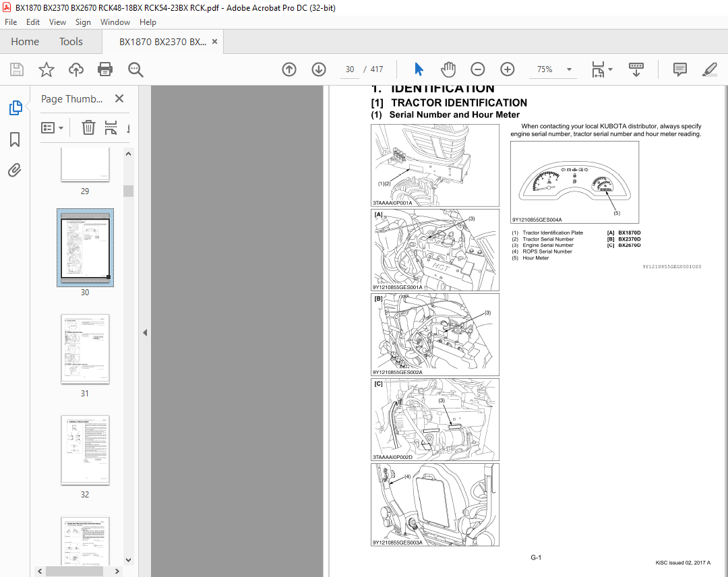Click the thumbnail panel horizontal scrollbar thumb

click(74, 571)
